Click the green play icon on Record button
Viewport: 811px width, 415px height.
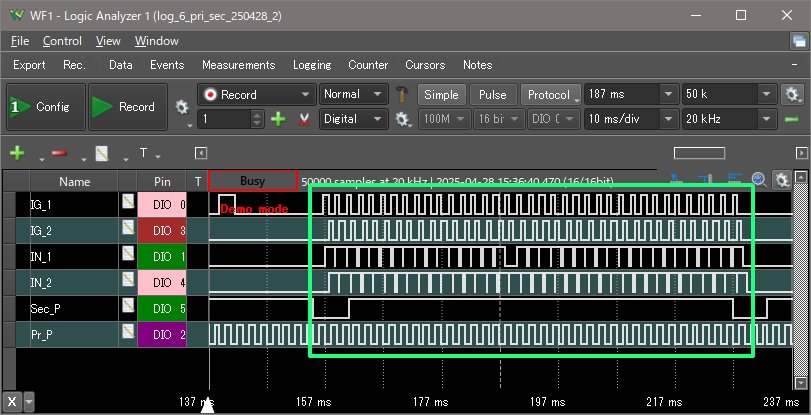click(x=102, y=107)
